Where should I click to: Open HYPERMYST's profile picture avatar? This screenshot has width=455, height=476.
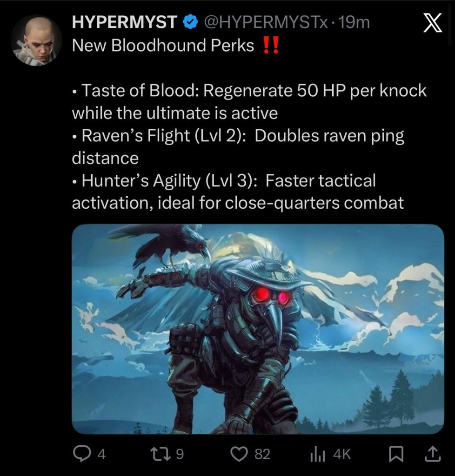tap(36, 41)
